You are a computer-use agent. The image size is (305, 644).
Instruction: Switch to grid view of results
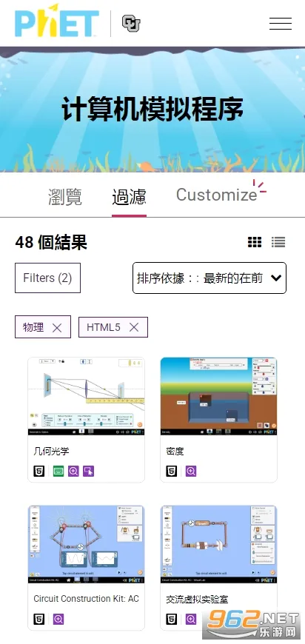[x=255, y=242]
